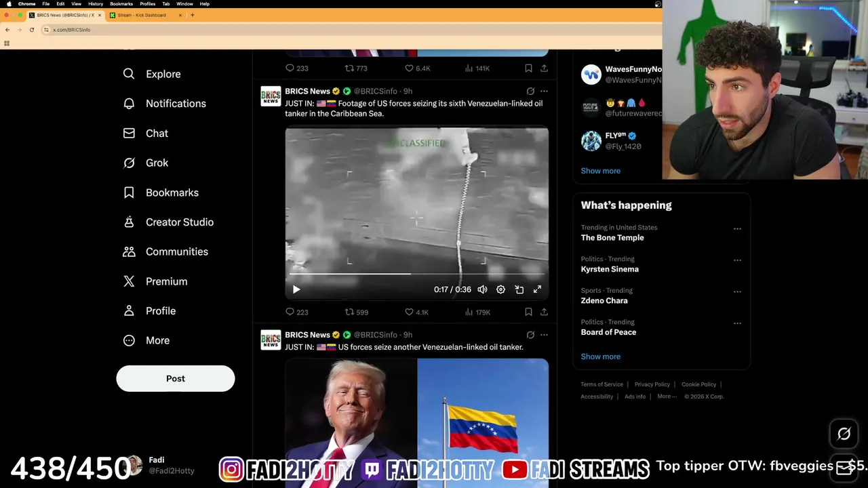Open Creator Studio in sidebar
Image resolution: width=868 pixels, height=488 pixels.
coord(168,222)
